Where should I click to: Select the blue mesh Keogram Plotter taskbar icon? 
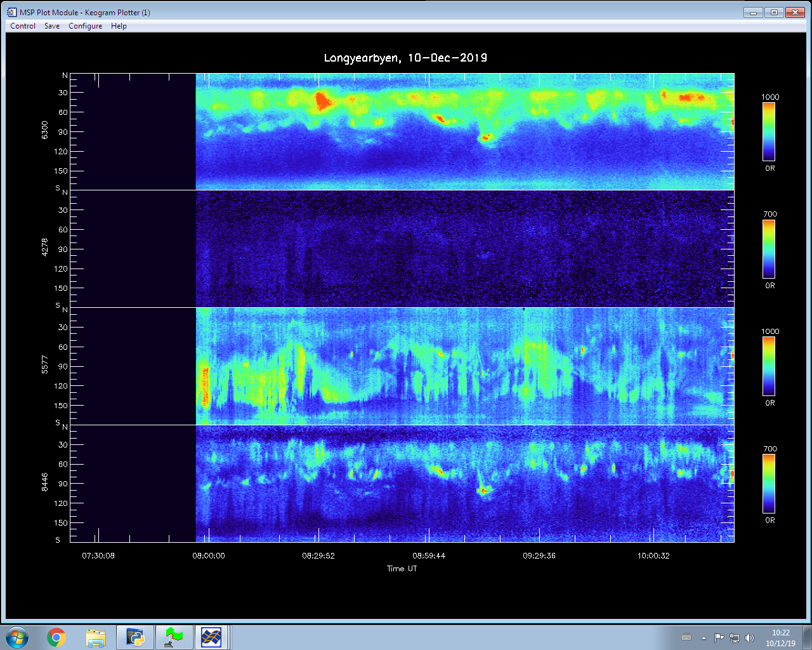[211, 637]
